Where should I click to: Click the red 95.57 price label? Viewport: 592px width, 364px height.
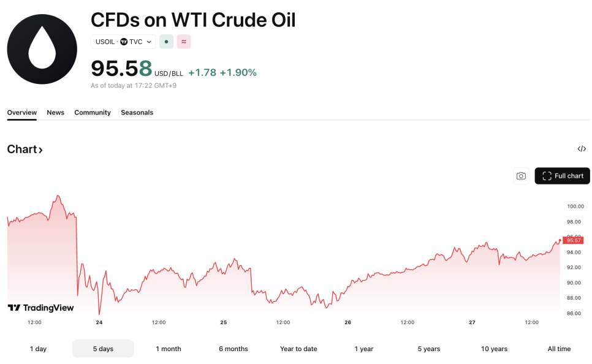(x=574, y=240)
